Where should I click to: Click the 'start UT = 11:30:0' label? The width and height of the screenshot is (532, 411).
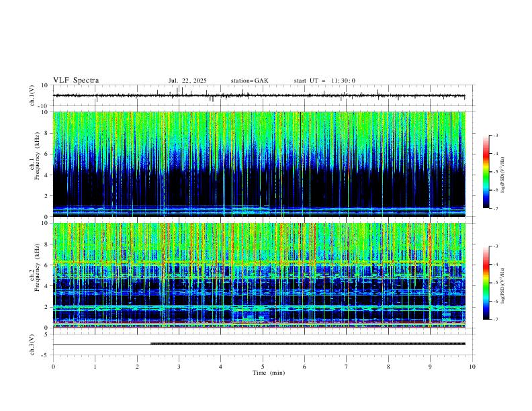tap(324, 81)
